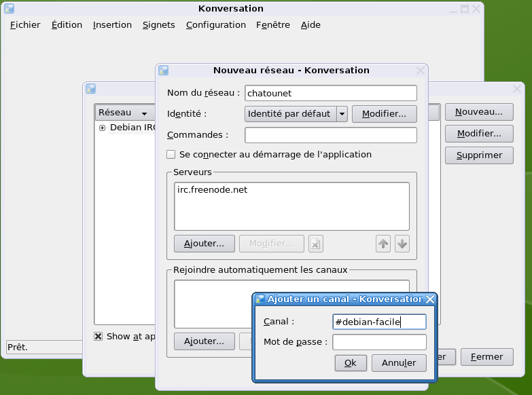
Task: Click the Mot de passe field
Action: point(379,342)
